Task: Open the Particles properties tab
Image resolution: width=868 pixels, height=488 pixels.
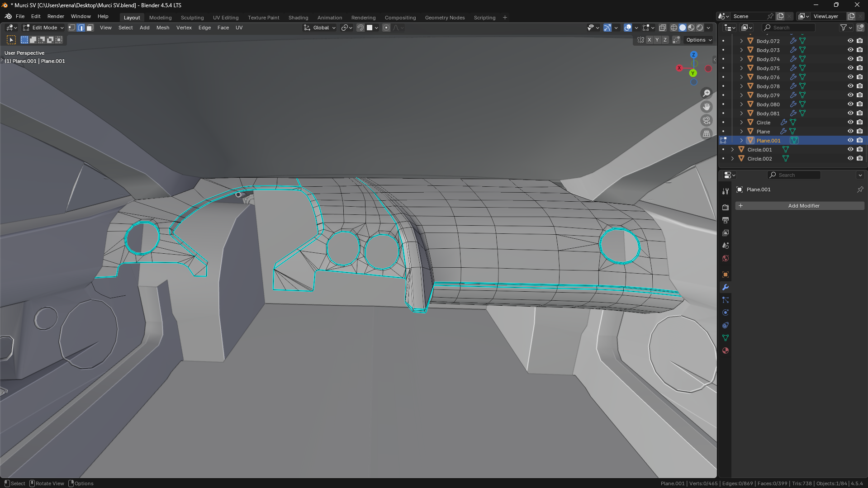Action: (x=726, y=299)
